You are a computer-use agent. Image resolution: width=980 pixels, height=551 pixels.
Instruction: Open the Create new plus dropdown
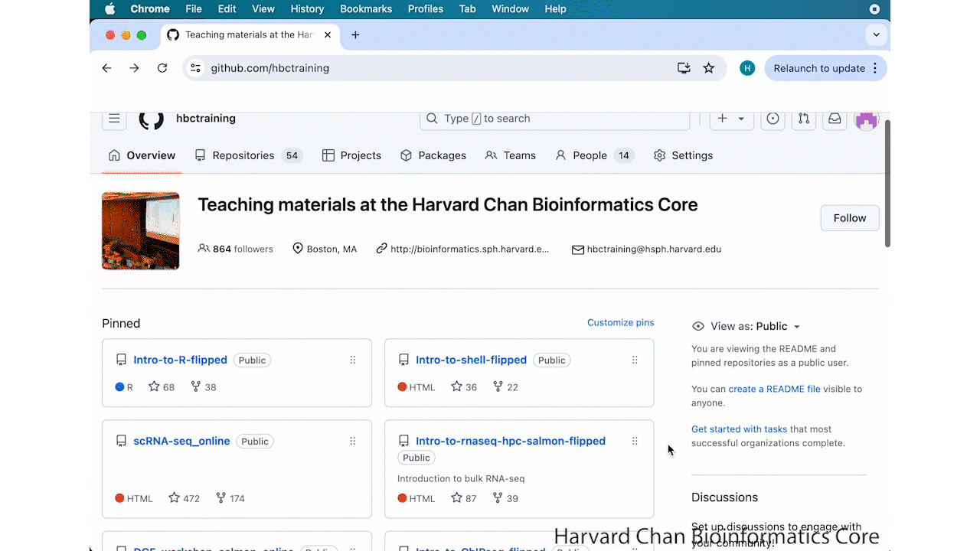[731, 119]
